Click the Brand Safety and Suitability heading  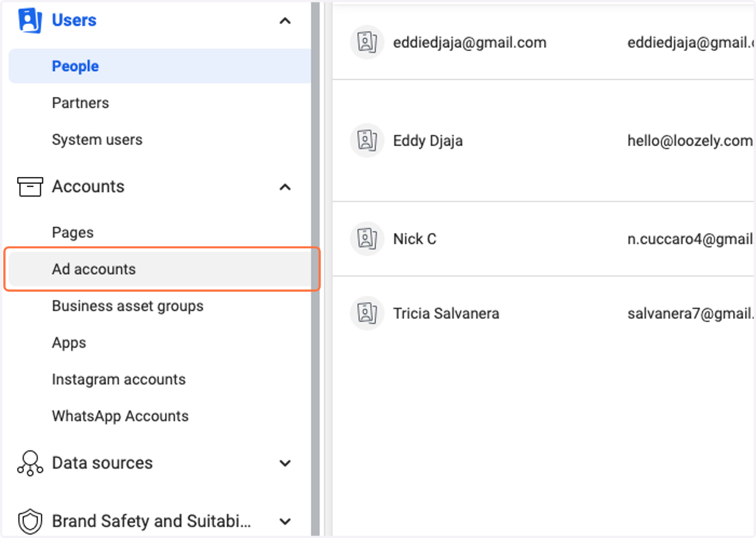(151, 522)
